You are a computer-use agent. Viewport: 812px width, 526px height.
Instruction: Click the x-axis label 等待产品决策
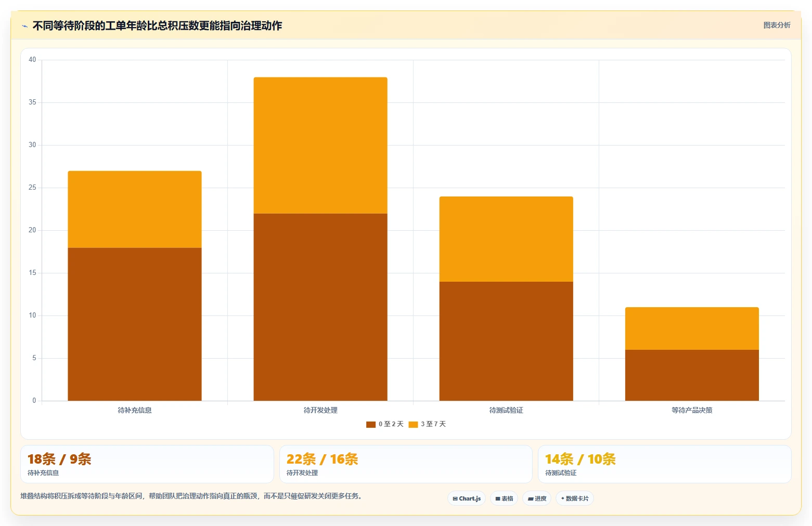tap(692, 410)
